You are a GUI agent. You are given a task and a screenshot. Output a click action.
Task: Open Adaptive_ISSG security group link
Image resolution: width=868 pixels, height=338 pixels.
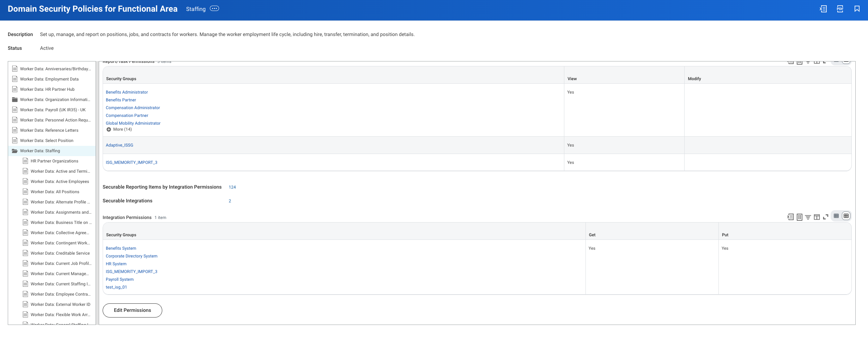tap(120, 145)
